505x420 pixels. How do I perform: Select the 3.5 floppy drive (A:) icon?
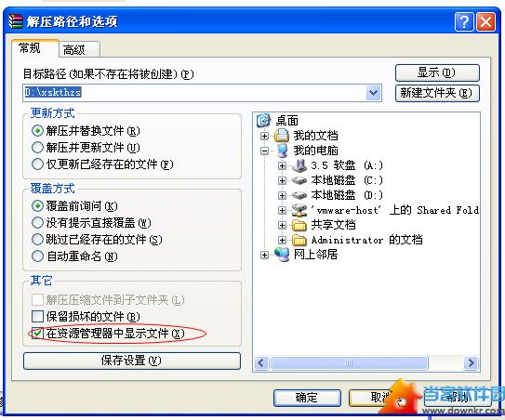[299, 165]
